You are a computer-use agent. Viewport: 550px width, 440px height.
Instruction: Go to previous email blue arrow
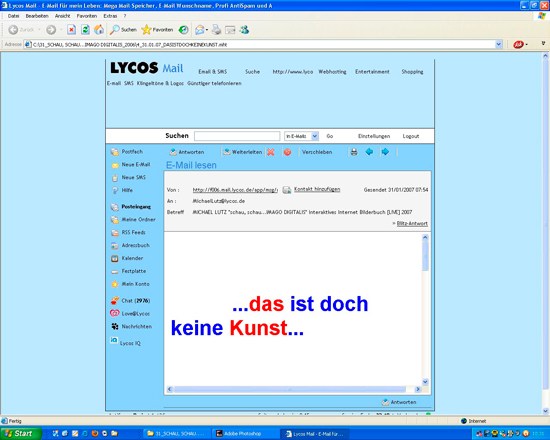tap(369, 152)
